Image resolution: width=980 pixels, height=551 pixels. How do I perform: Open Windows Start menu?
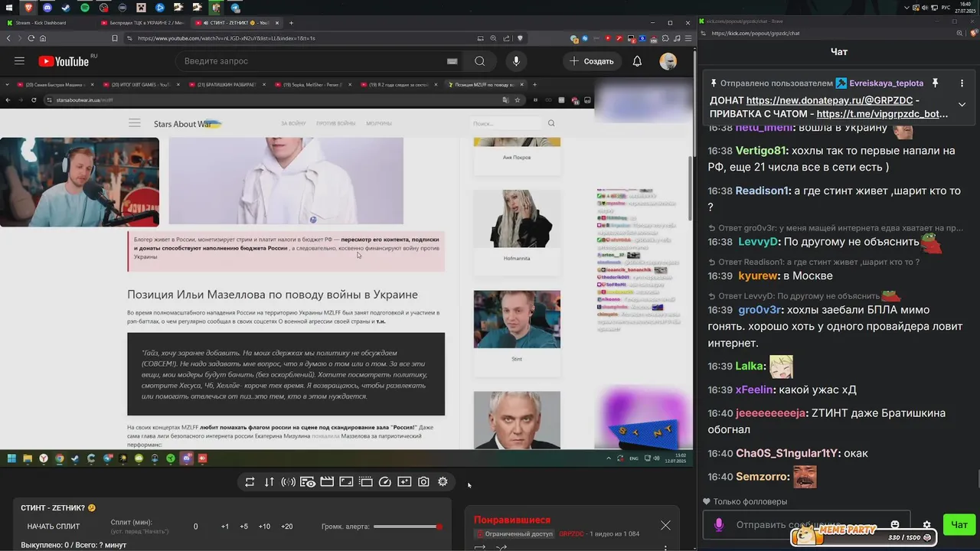click(x=9, y=7)
